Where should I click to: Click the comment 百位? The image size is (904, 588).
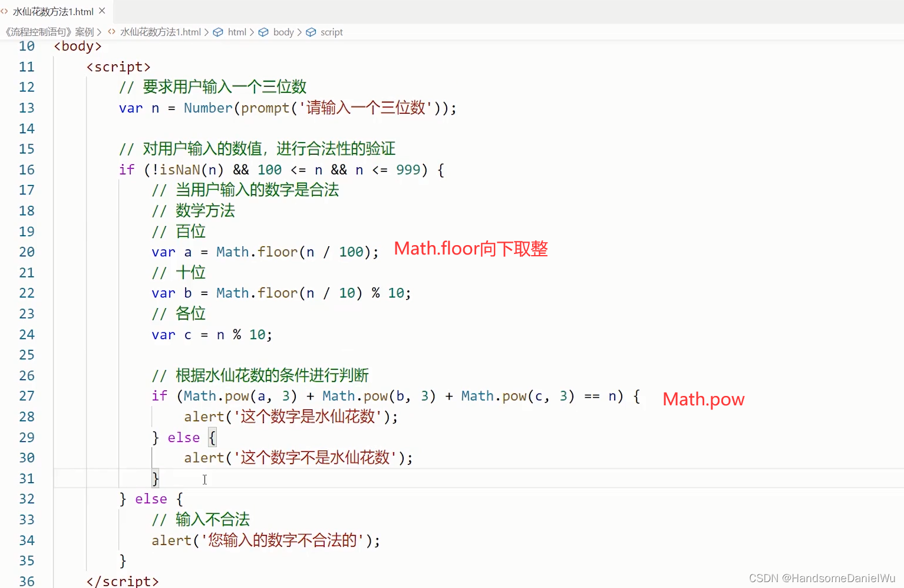[179, 232]
